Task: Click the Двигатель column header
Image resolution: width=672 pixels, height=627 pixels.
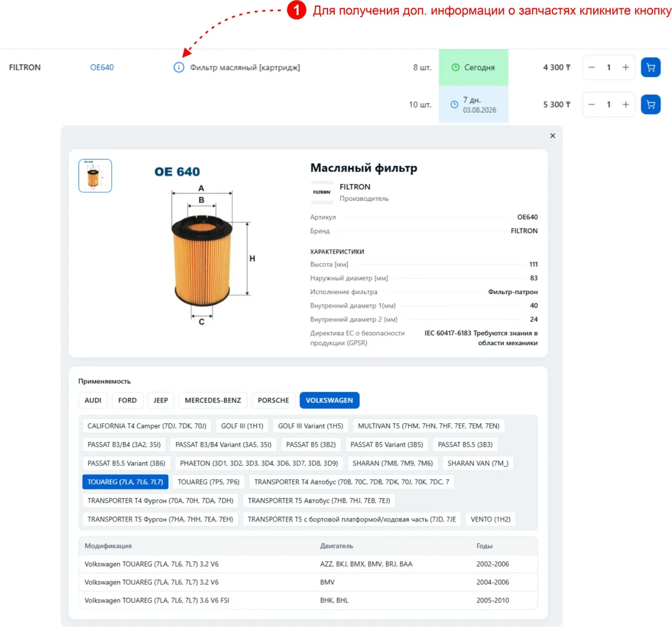Action: (x=336, y=546)
